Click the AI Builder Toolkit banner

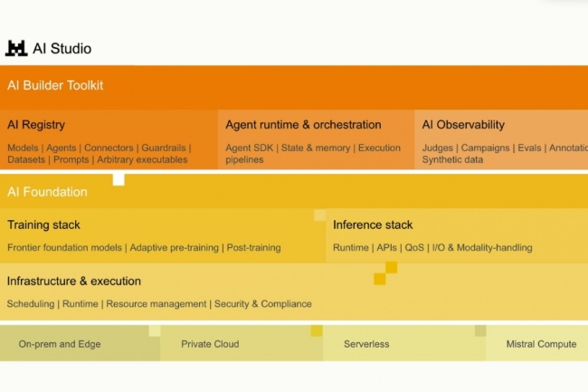(294, 88)
